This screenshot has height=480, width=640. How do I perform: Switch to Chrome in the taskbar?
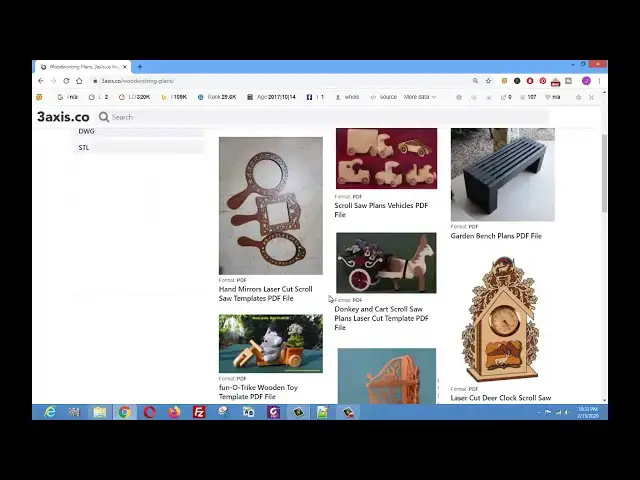(125, 412)
